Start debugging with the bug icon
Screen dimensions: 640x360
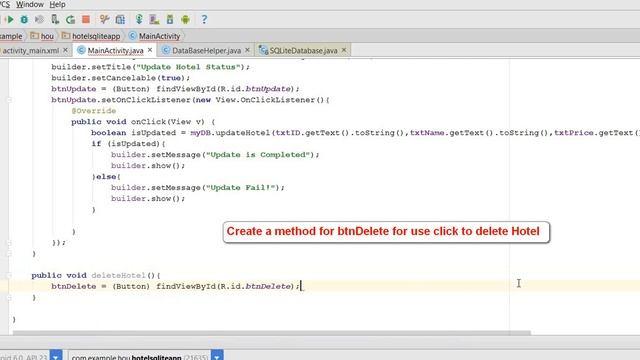[x=24, y=20]
